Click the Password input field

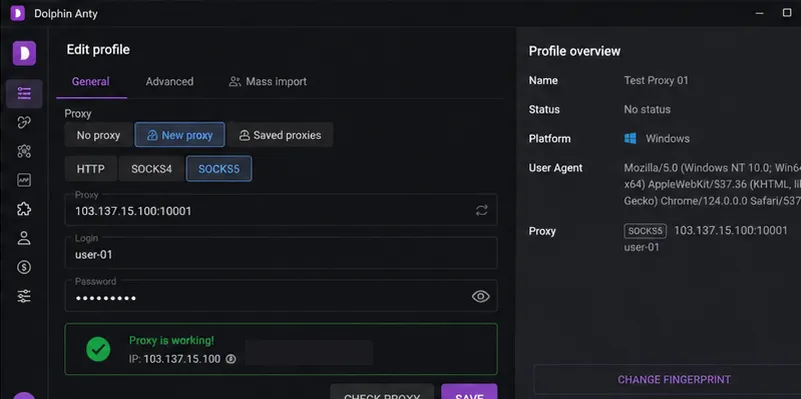(281, 296)
